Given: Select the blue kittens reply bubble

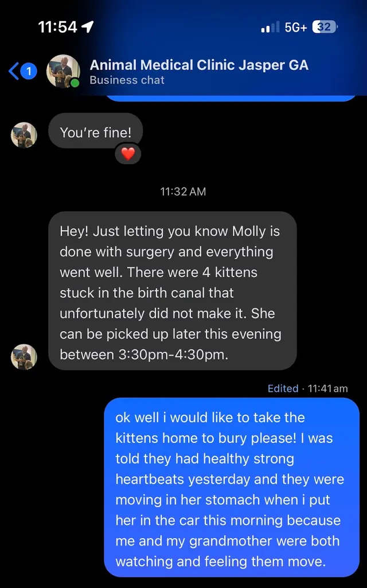Looking at the screenshot, I should [232, 488].
